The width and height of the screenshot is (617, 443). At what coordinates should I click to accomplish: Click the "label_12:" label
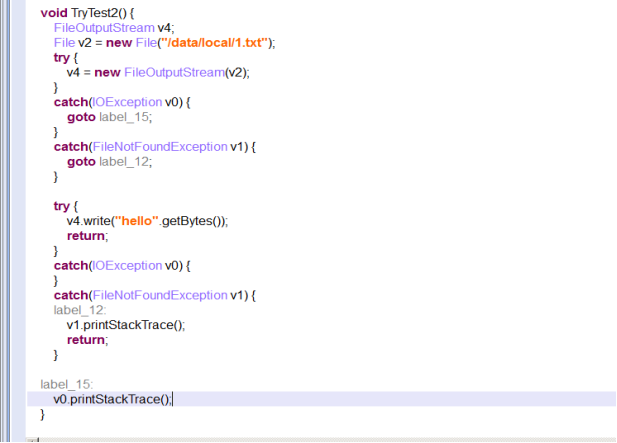(x=80, y=310)
